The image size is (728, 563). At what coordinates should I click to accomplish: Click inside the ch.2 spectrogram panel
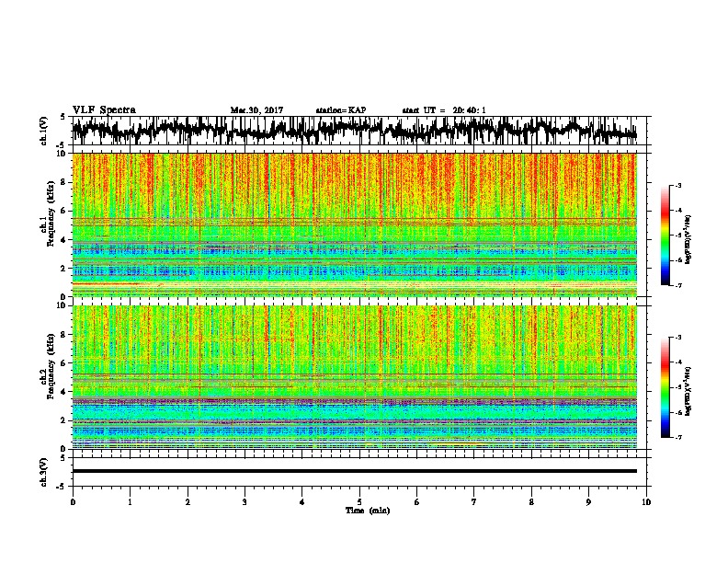pyautogui.click(x=355, y=377)
